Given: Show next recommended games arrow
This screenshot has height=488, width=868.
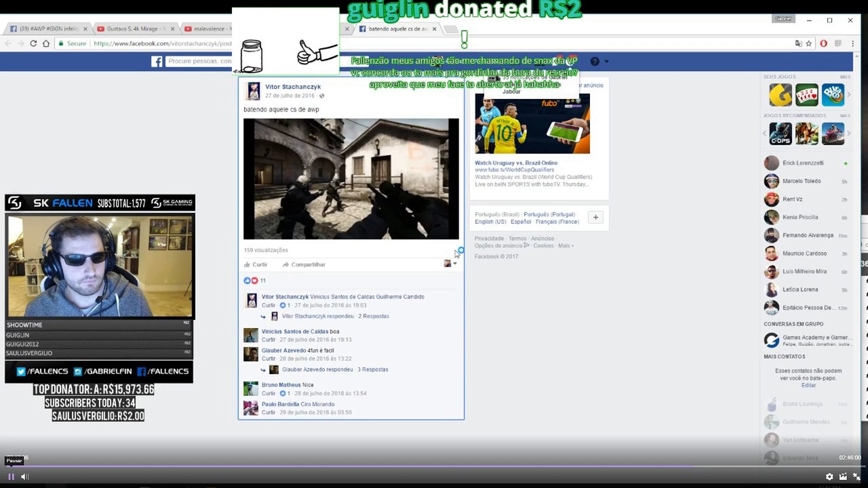Looking at the screenshot, I should coord(848,134).
